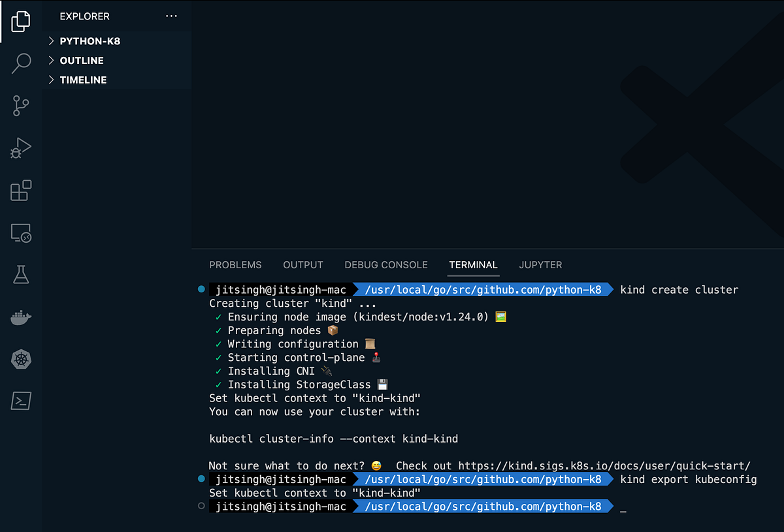Select the OUTPUT tab
The image size is (784, 532).
pyautogui.click(x=302, y=265)
